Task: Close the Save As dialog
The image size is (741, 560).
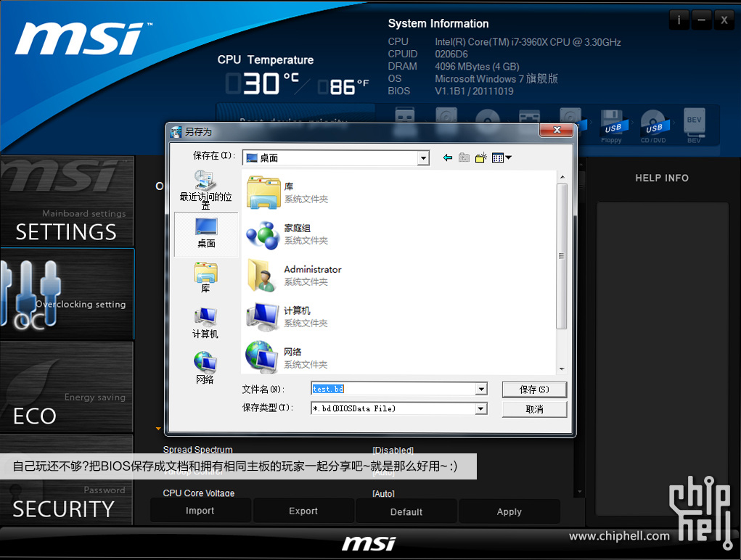Action: [x=557, y=130]
